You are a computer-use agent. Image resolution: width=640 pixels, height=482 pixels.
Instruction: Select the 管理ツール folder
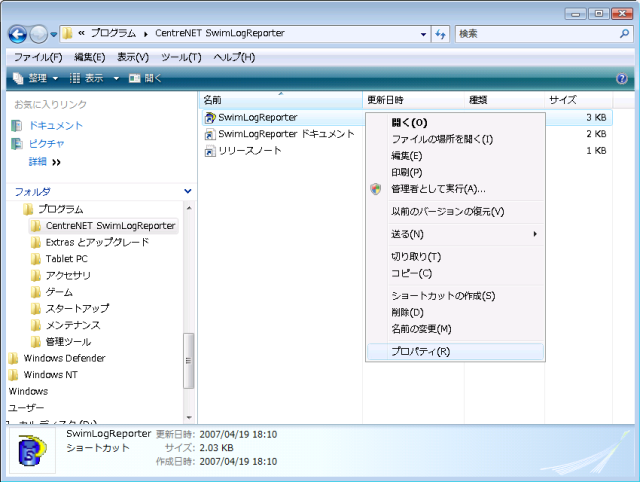point(68,342)
